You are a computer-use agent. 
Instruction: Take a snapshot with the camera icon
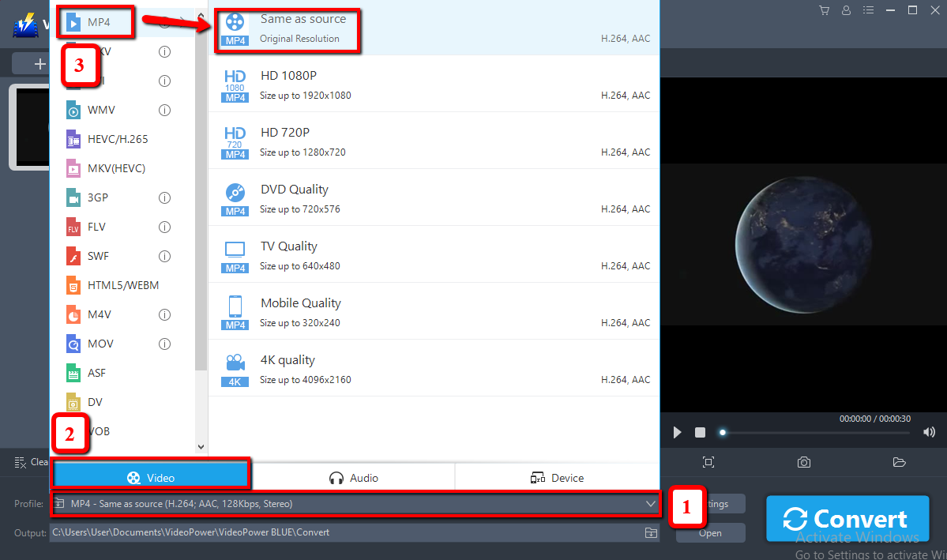pyautogui.click(x=803, y=461)
